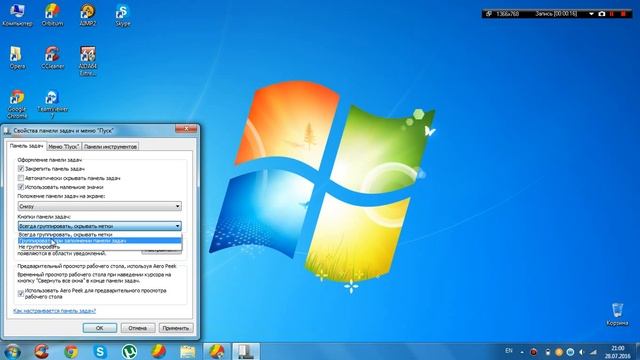Select the Skype desktop shortcut
Viewport: 640px width, 360px height.
(122, 15)
